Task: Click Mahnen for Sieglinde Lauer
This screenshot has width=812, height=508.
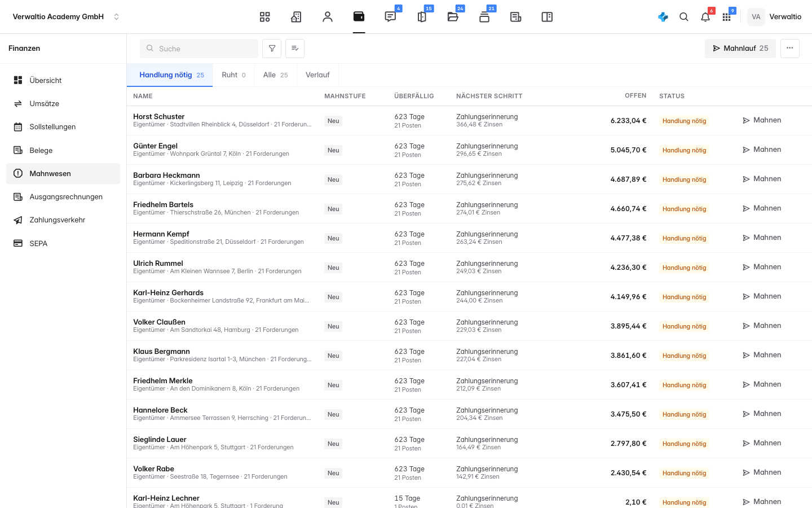Action: (x=762, y=443)
